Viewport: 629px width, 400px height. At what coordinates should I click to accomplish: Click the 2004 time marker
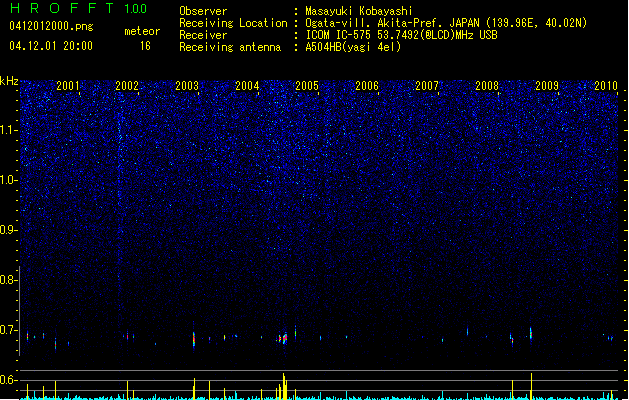pyautogui.click(x=247, y=86)
